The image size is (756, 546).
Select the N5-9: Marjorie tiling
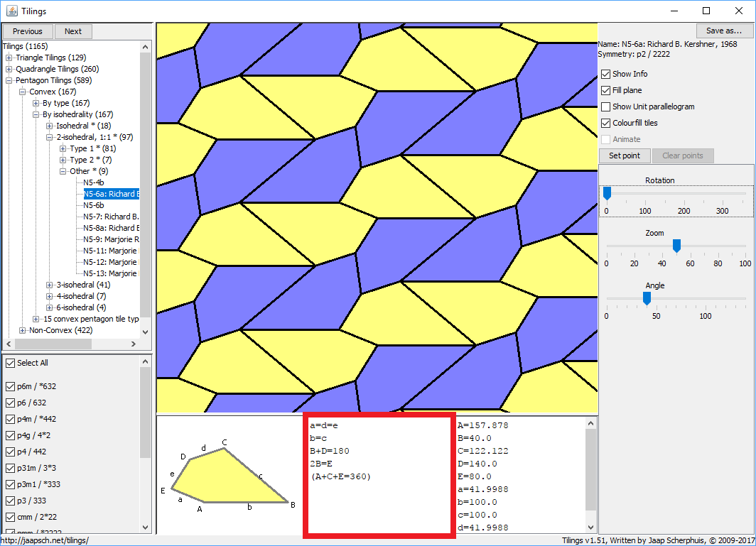111,239
